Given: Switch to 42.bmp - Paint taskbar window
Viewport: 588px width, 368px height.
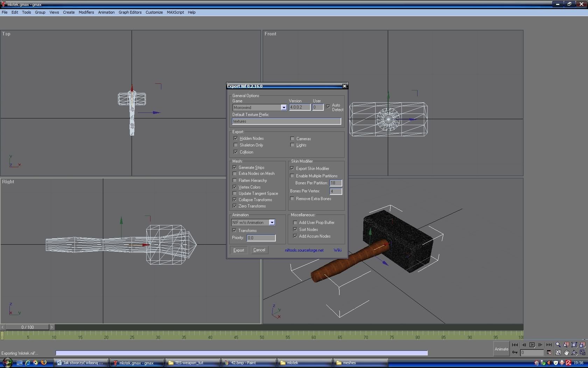Looking at the screenshot, I should pos(248,363).
